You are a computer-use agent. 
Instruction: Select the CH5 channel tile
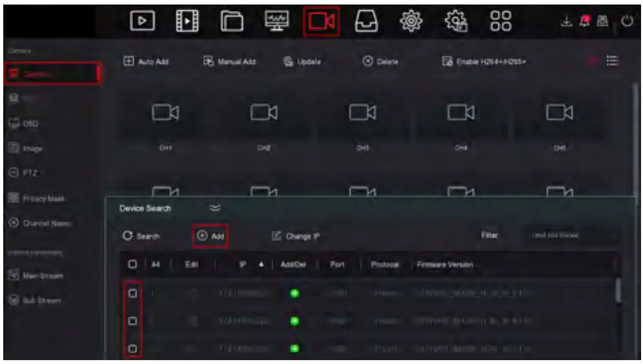[x=560, y=119]
